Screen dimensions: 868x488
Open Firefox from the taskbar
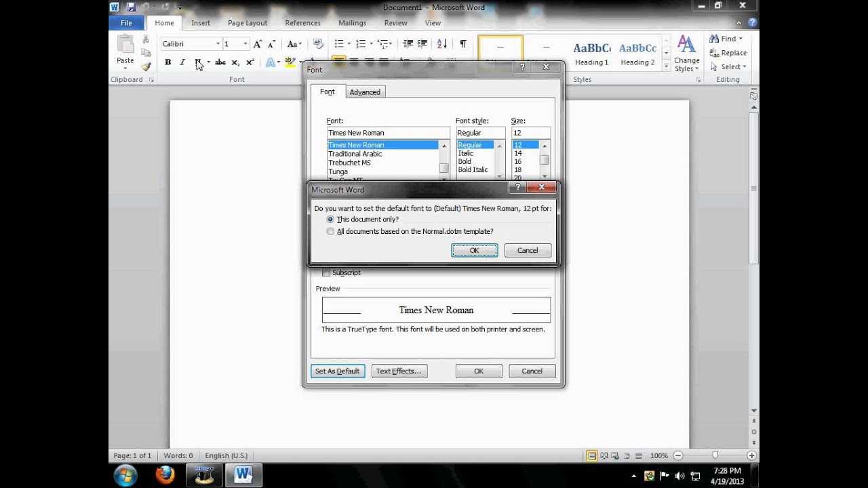(x=165, y=474)
